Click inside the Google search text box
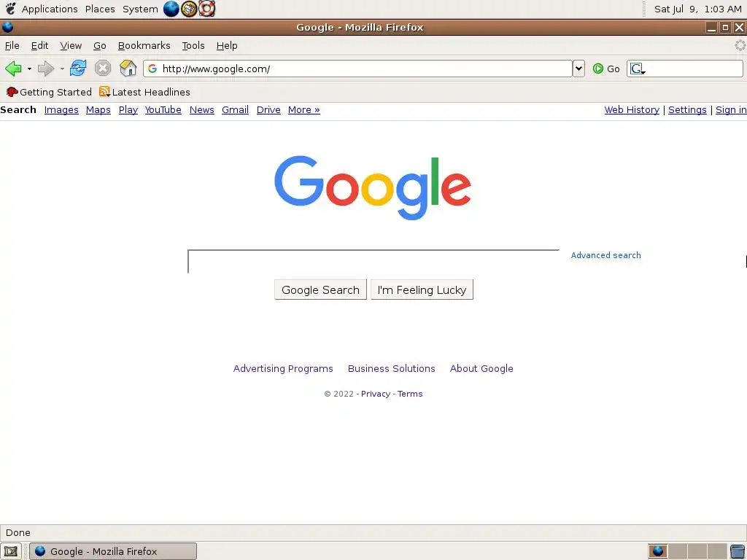Screen dimensions: 747x560 coord(373,262)
